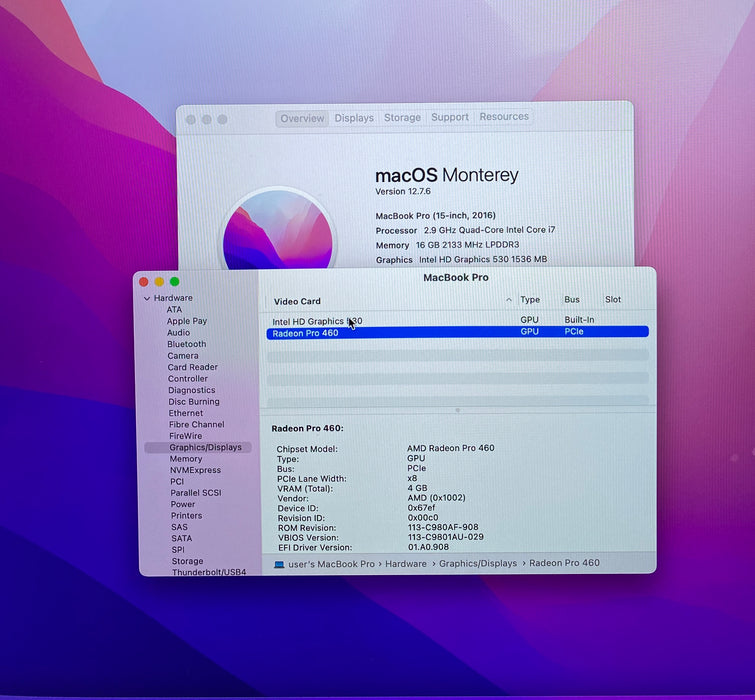Open Fibre Channel in the sidebar
This screenshot has width=755, height=700.
tap(196, 425)
